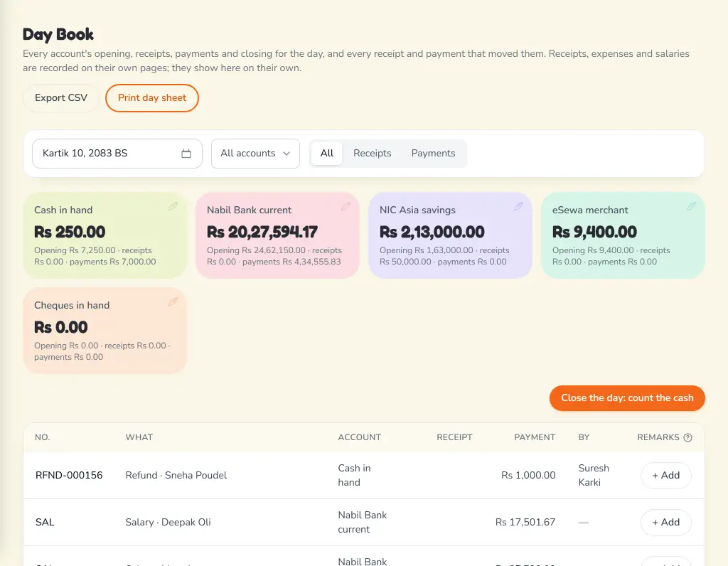This screenshot has width=728, height=566.
Task: Edit the Cheques in hand card
Action: coord(173,301)
